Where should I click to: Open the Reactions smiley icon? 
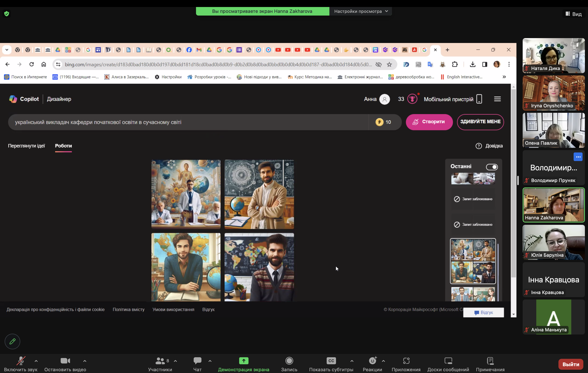click(372, 361)
